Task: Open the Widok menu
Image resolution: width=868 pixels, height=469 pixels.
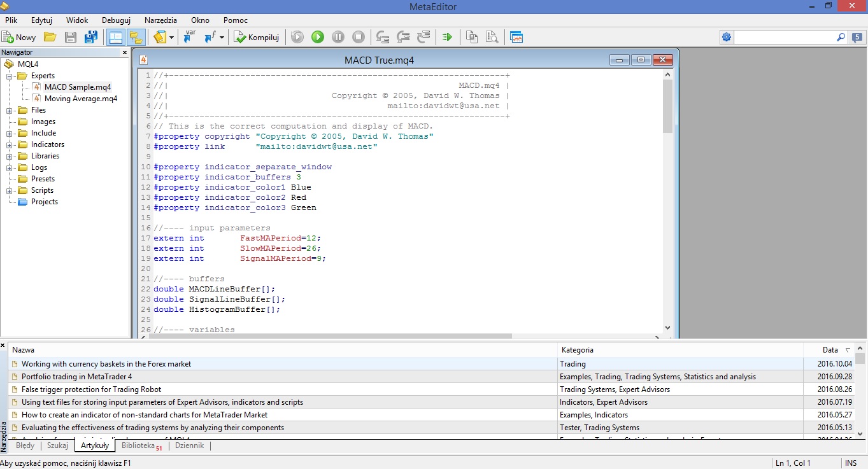Action: 77,20
